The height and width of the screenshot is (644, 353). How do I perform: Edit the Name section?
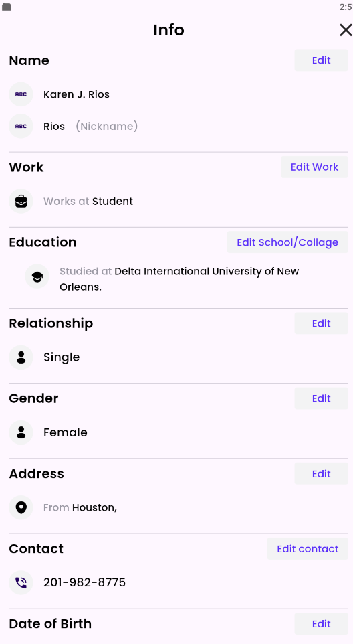pyautogui.click(x=322, y=60)
